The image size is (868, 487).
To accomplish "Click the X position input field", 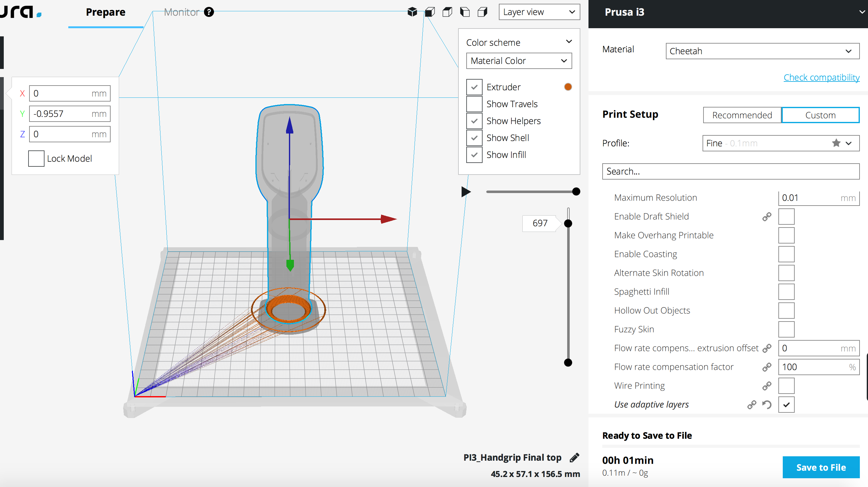I will [70, 94].
